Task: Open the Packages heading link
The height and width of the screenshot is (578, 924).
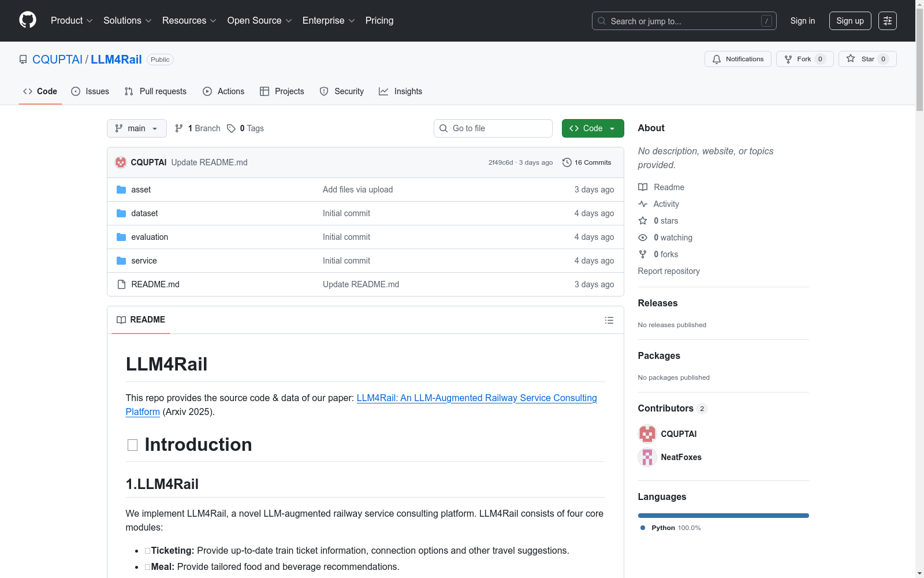Action: (659, 355)
